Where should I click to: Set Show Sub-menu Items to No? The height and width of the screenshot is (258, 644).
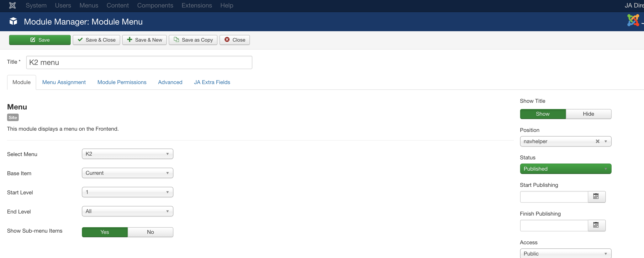(x=150, y=232)
